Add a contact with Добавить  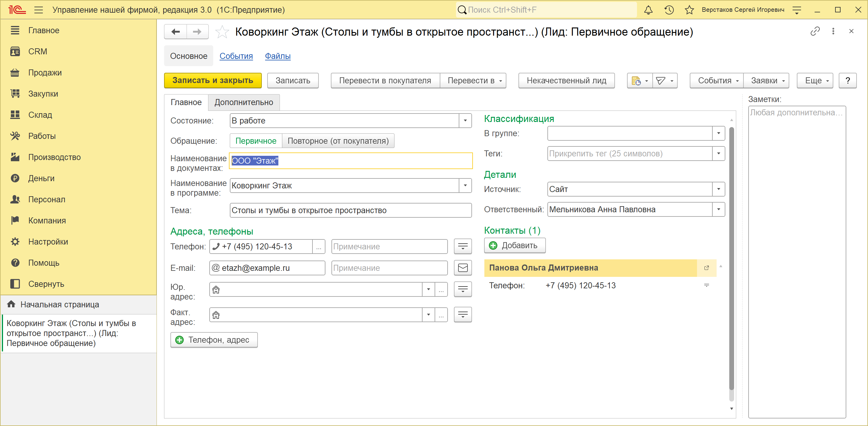coord(515,245)
